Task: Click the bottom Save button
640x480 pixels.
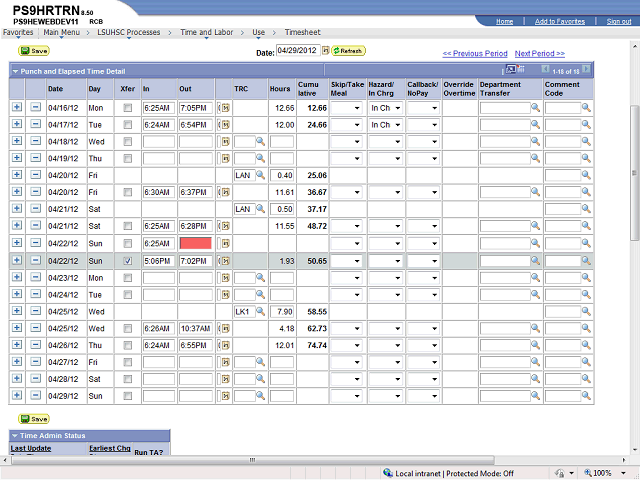Action: pyautogui.click(x=34, y=419)
